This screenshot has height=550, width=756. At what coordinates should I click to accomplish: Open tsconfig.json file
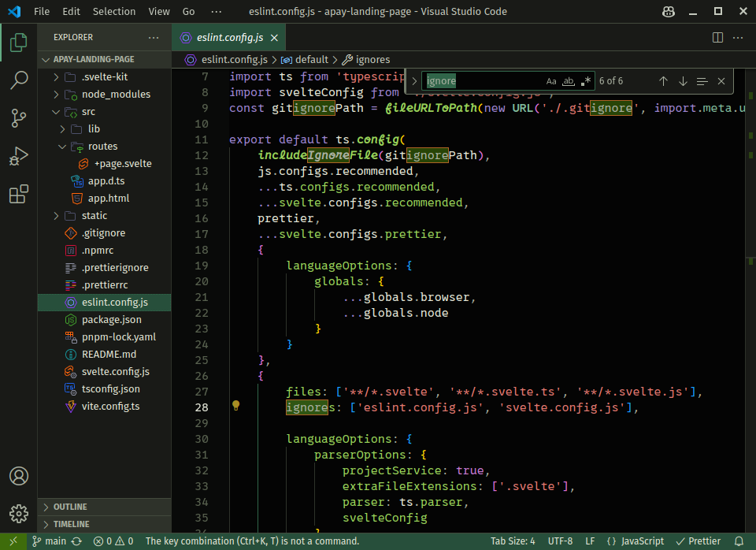(x=105, y=388)
